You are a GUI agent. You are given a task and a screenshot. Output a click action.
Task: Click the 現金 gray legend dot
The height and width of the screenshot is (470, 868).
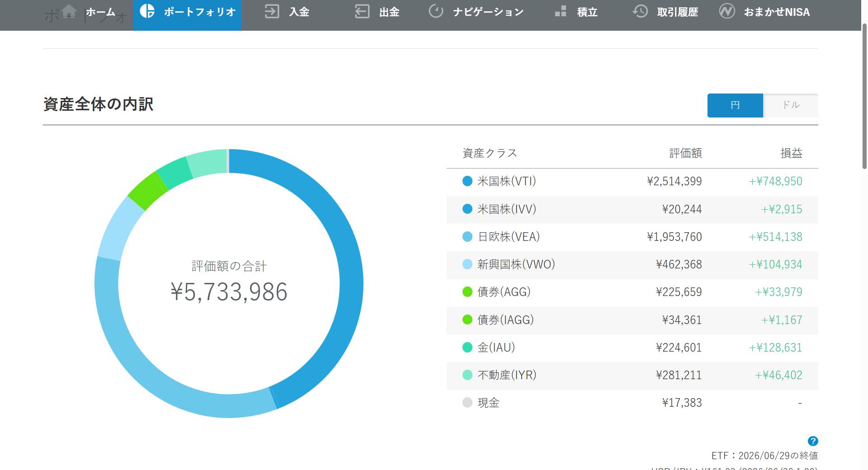467,403
